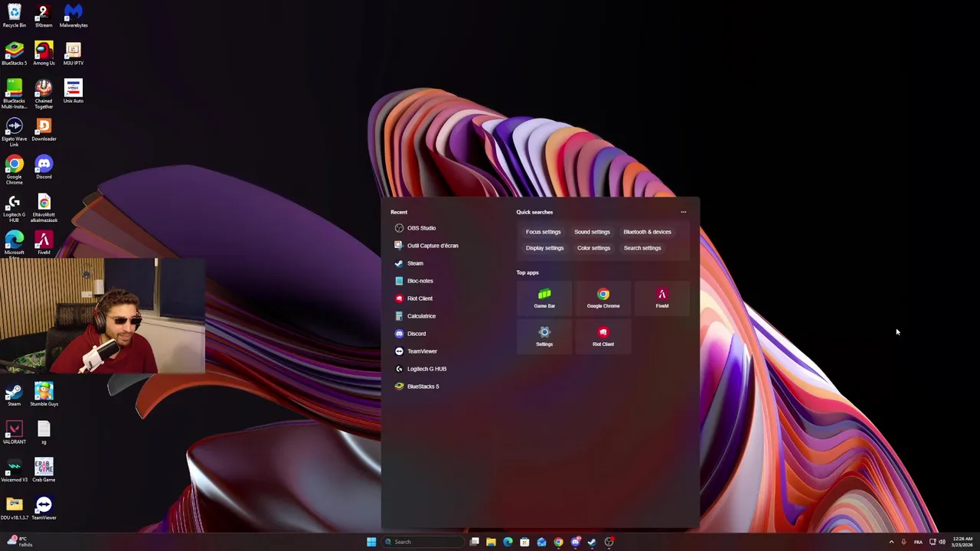Open Steam on the taskbar
The width and height of the screenshot is (980, 551).
click(x=592, y=542)
